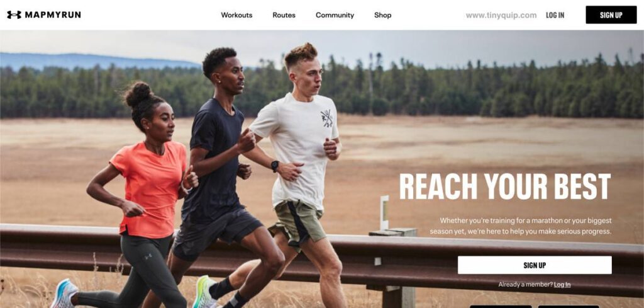Go to the Routes section
Screen dimensions: 644x308
click(x=284, y=15)
